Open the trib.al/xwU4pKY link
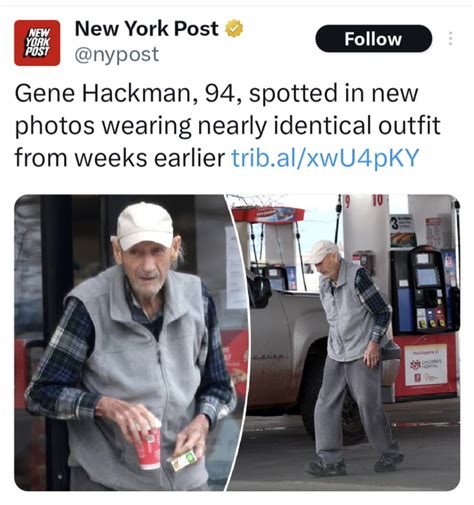 click(x=325, y=157)
